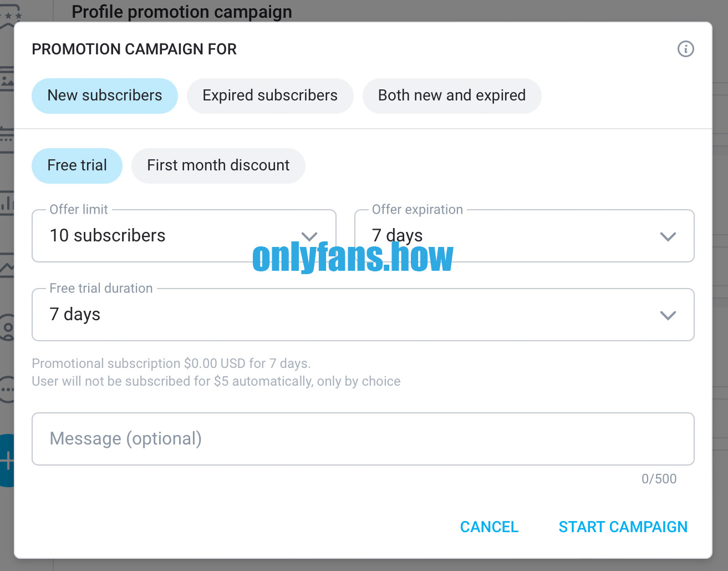Viewport: 728px width, 571px height.
Task: Select the Expired subscribers option
Action: point(270,95)
